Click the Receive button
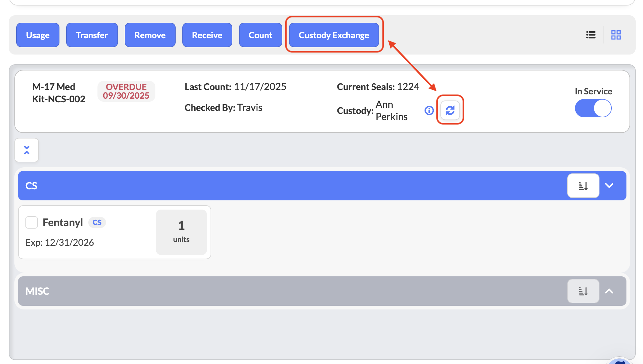Screen dimensions: 643x364 [x=207, y=35]
